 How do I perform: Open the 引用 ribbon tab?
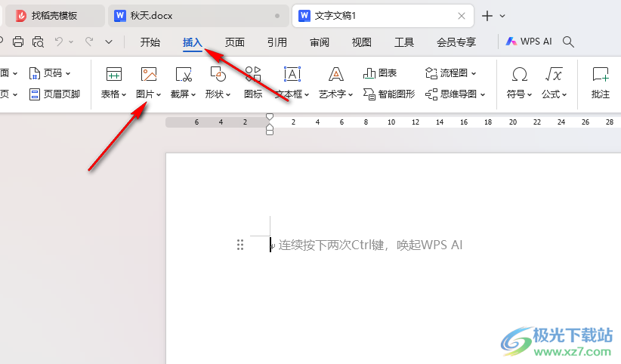pyautogui.click(x=277, y=42)
